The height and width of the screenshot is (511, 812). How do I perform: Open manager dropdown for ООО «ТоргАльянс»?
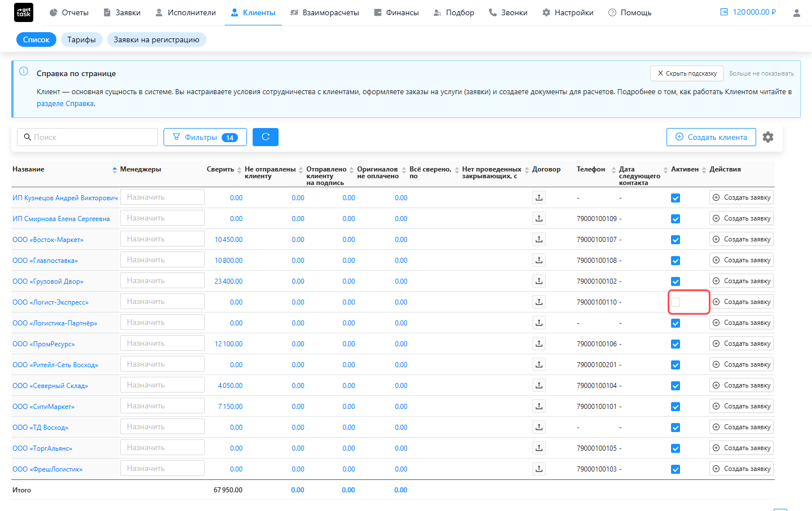tap(162, 448)
